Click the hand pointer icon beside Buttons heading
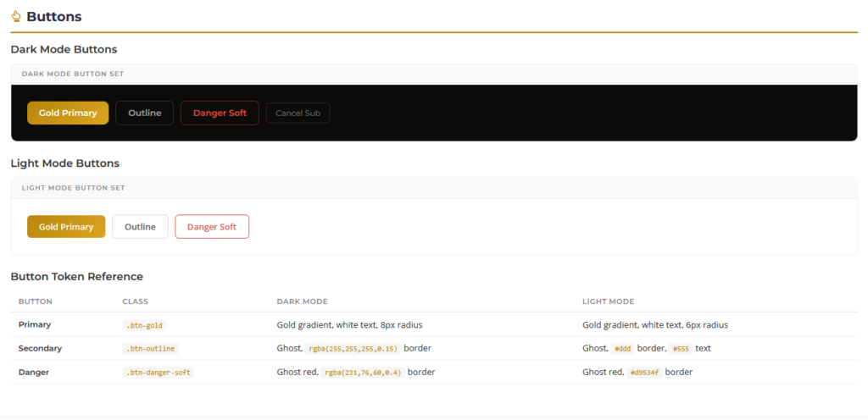868x420 pixels. pos(16,16)
